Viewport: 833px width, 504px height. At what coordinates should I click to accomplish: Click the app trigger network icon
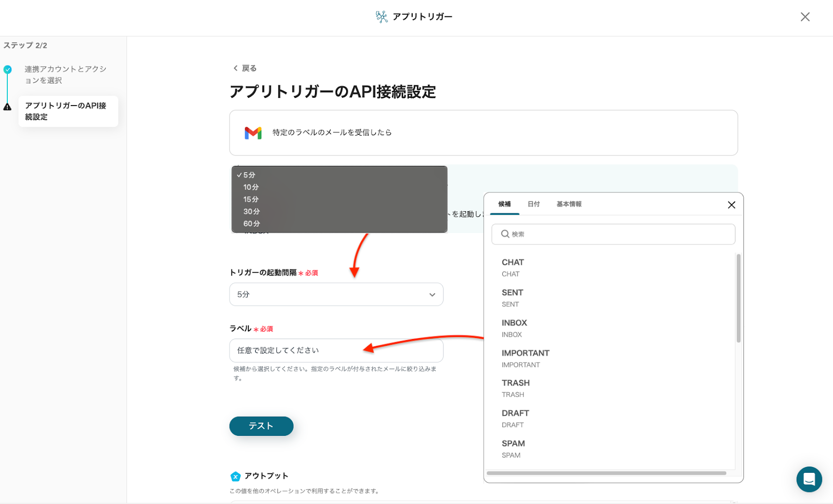[x=382, y=17]
